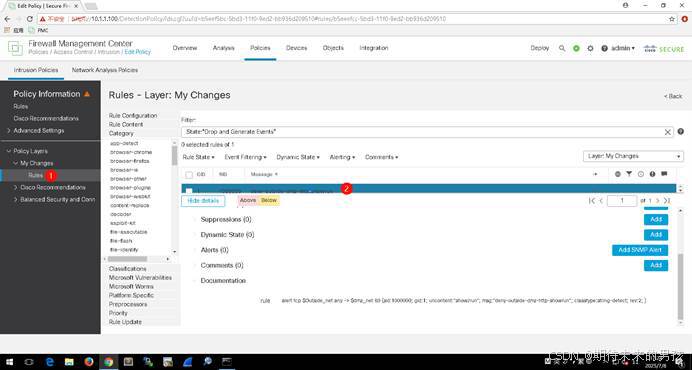Open the Policies menu
The image size is (692, 370).
click(x=260, y=48)
